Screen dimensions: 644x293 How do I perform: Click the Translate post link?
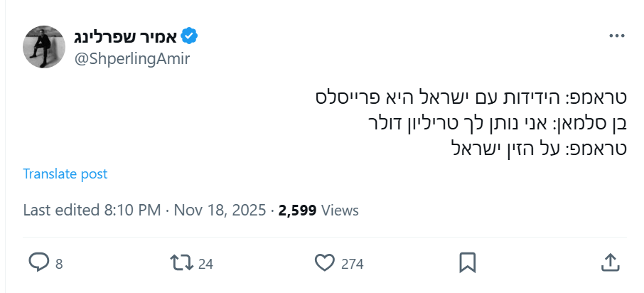pyautogui.click(x=65, y=174)
